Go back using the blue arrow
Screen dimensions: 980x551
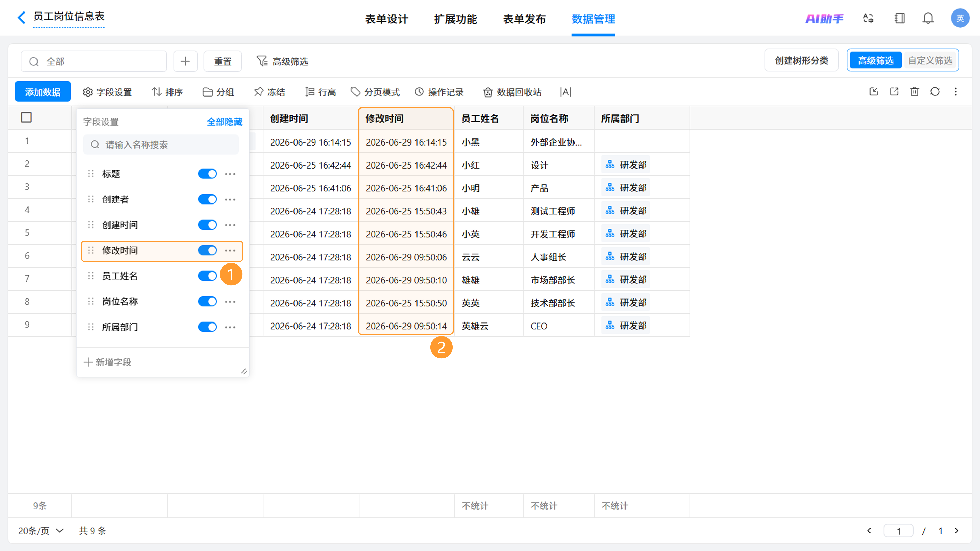[x=22, y=17]
